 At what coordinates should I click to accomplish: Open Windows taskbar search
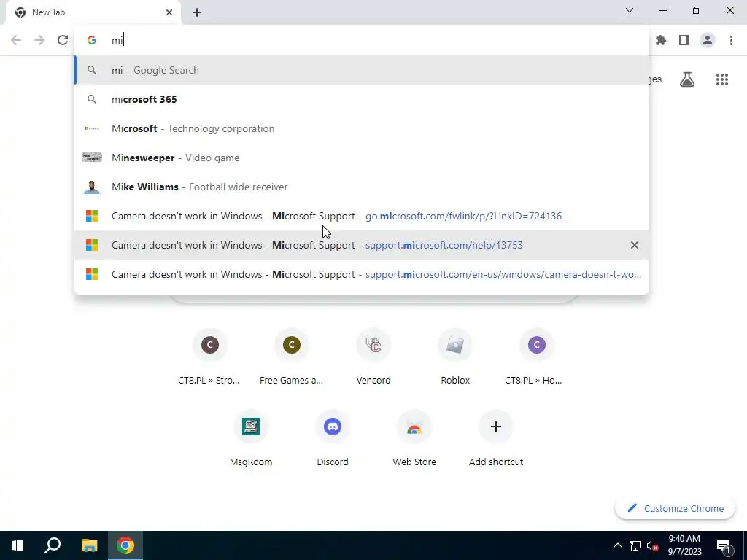pos(53,545)
